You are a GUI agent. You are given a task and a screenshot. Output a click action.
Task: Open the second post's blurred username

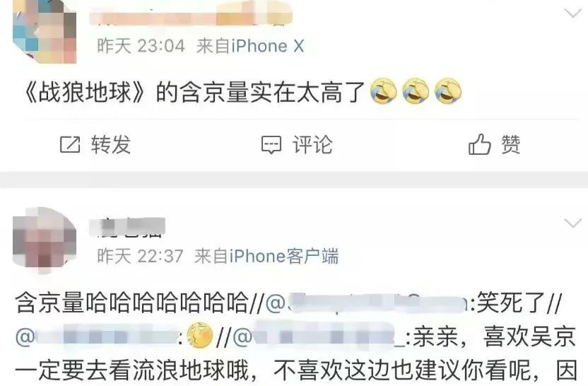(127, 227)
